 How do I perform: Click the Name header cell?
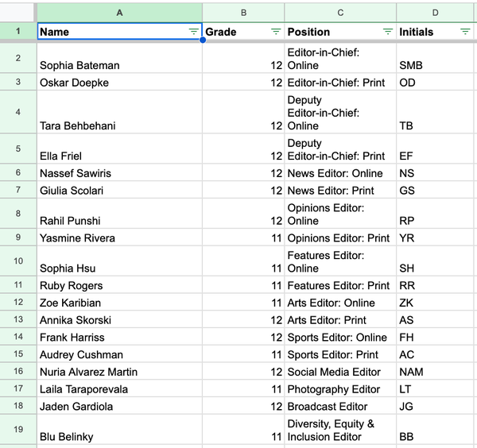(x=111, y=32)
